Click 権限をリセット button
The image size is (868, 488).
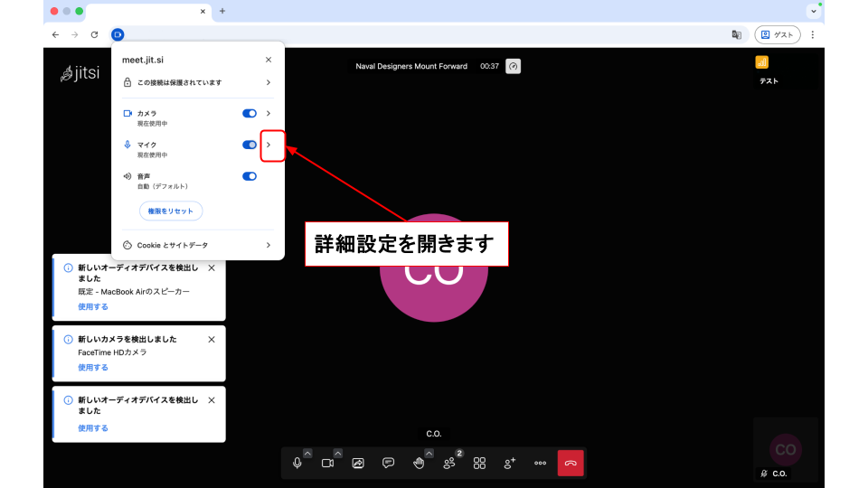click(x=171, y=211)
